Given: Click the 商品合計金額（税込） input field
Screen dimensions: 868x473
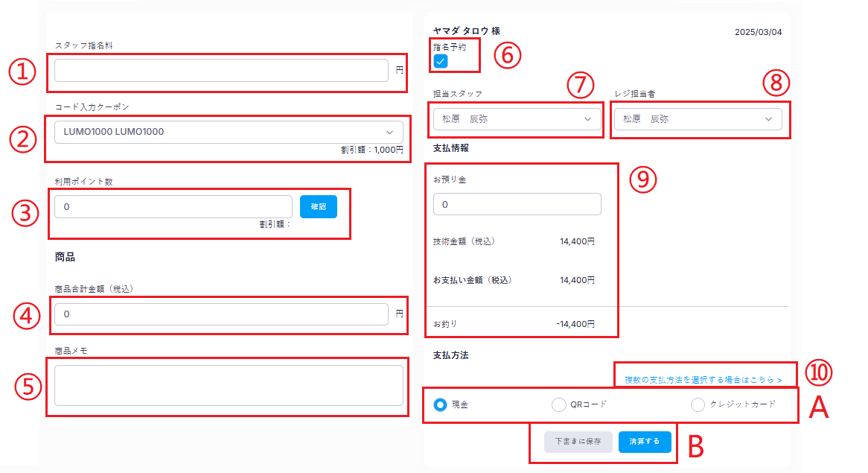Looking at the screenshot, I should coord(220,314).
